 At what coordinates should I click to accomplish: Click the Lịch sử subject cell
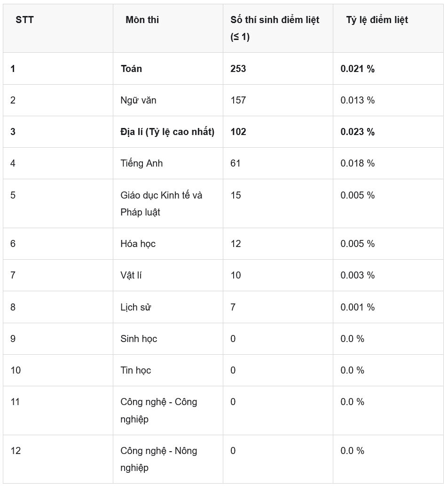pyautogui.click(x=168, y=307)
